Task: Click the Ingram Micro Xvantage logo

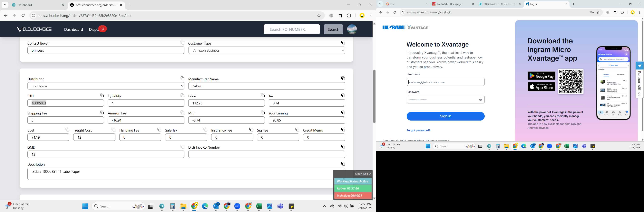Action: pos(405,27)
